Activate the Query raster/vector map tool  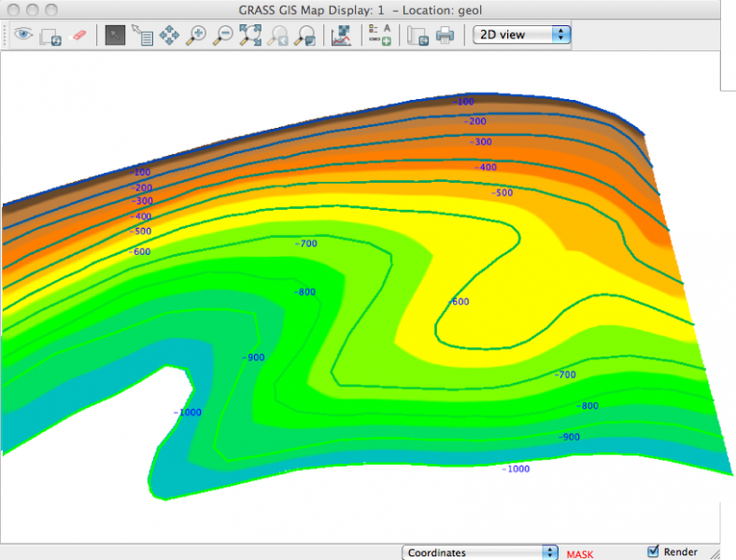(142, 35)
